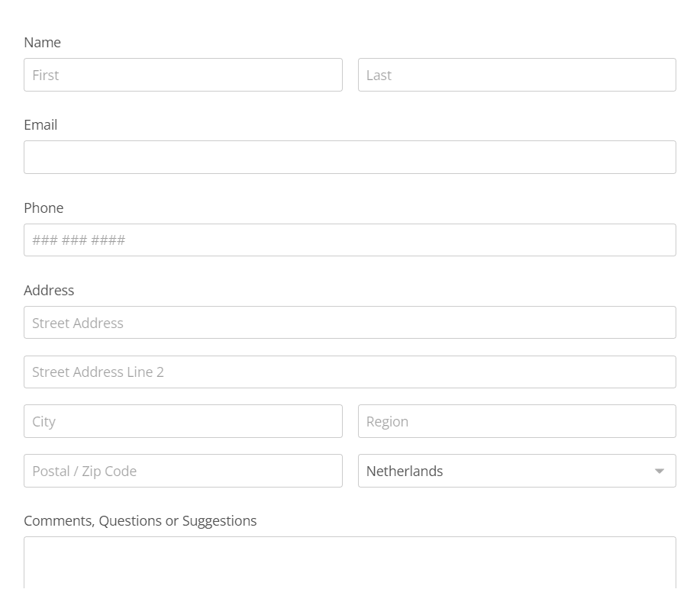Click the Last name input field
This screenshot has height=589, width=700.
(x=516, y=75)
